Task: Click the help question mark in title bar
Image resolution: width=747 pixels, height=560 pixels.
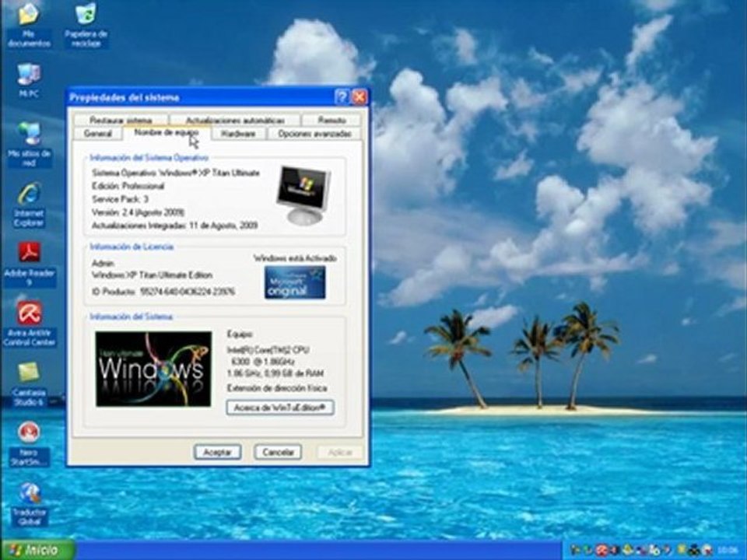Action: tap(342, 97)
